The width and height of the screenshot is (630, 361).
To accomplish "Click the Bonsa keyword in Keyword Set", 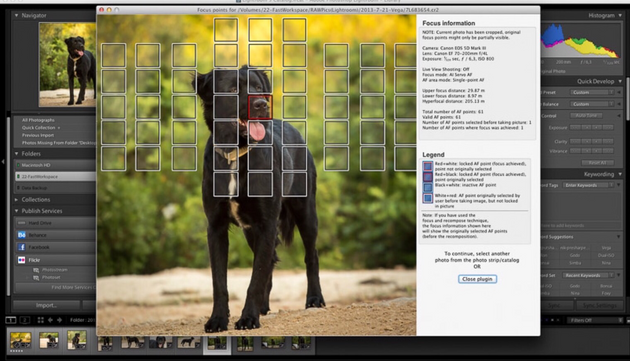I will [x=606, y=286].
